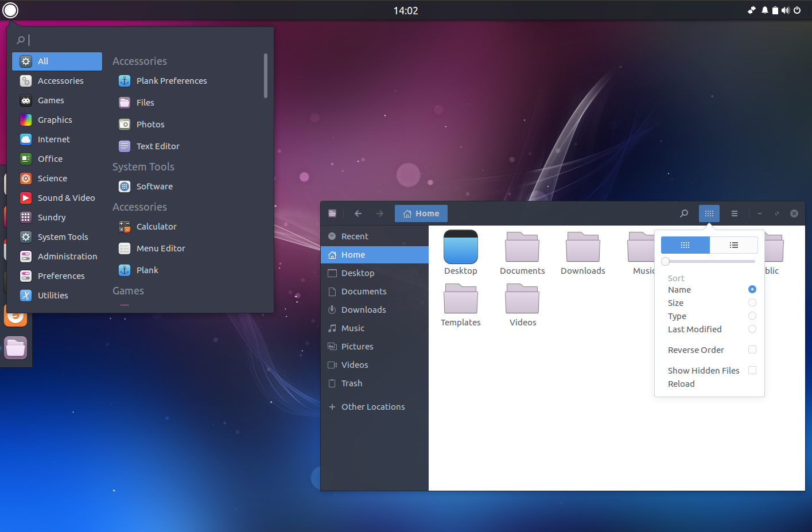Click the forward arrow in Files header
The image size is (812, 532).
(380, 213)
